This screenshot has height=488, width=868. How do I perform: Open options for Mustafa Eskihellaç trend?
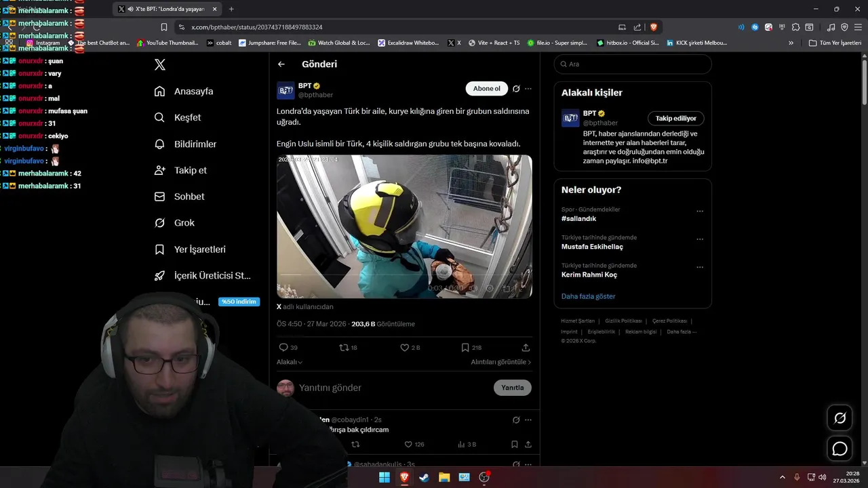[x=700, y=239]
